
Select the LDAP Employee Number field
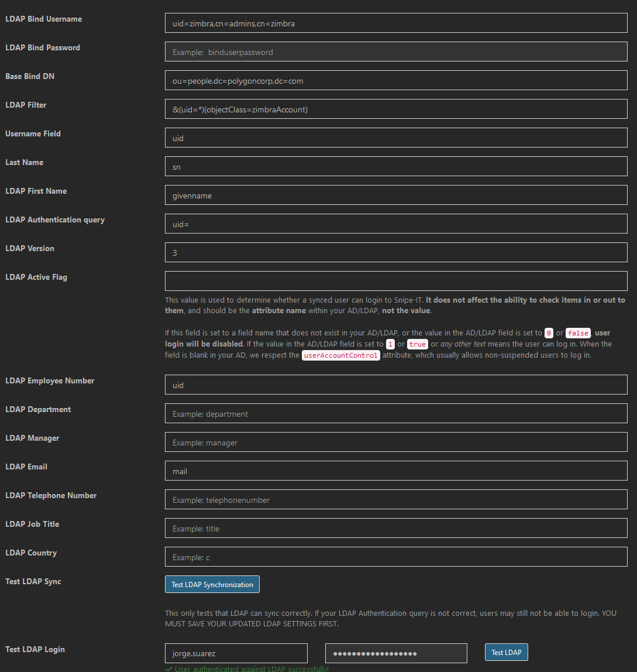pyautogui.click(x=395, y=384)
